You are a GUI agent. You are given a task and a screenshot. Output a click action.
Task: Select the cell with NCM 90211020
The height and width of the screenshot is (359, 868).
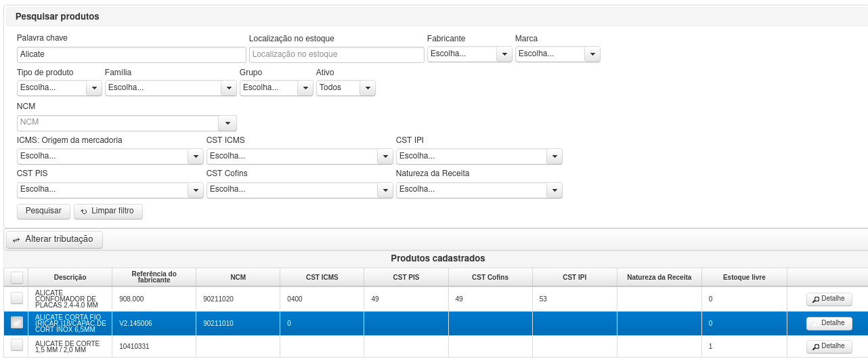(x=238, y=299)
